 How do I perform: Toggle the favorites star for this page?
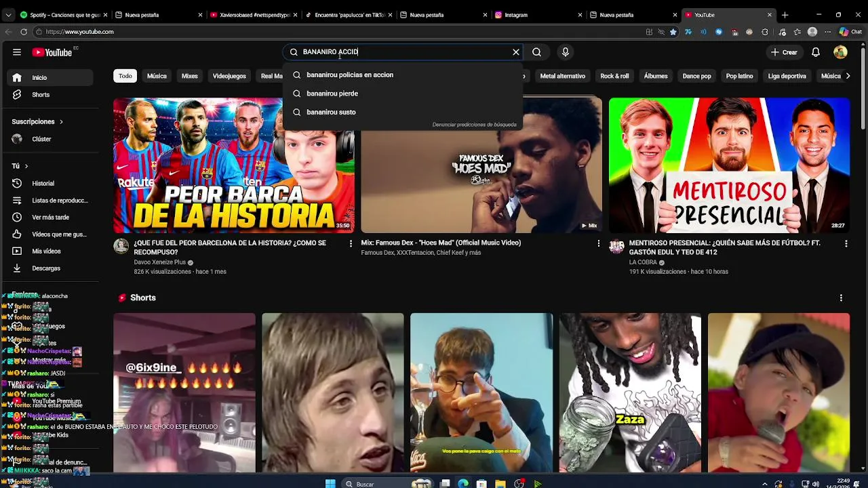[673, 32]
